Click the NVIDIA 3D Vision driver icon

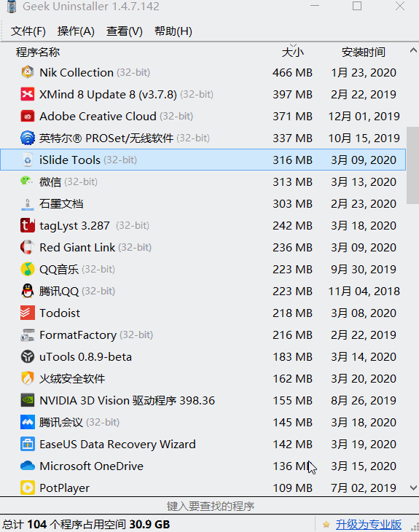pyautogui.click(x=28, y=400)
